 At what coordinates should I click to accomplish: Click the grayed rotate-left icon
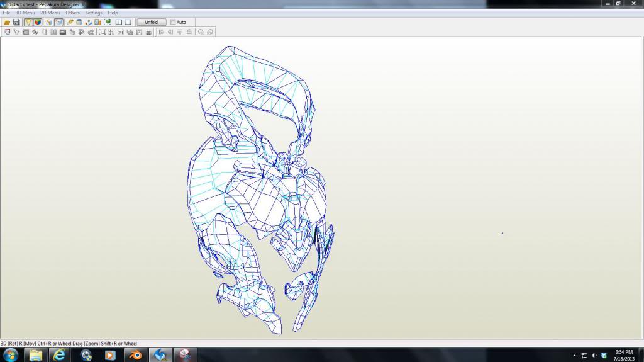tap(201, 32)
